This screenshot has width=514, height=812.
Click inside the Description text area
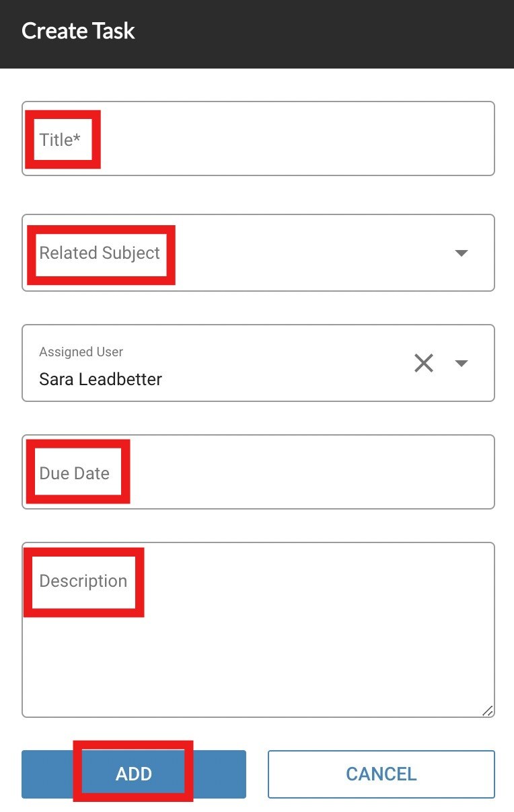(258, 630)
